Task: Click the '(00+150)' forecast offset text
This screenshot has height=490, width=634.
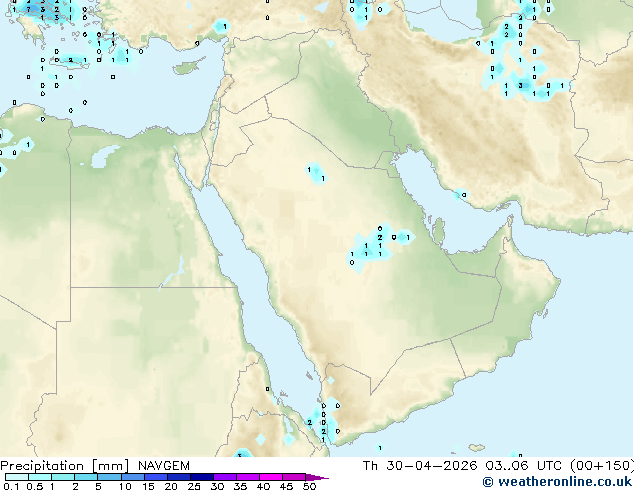Action: pos(602,466)
